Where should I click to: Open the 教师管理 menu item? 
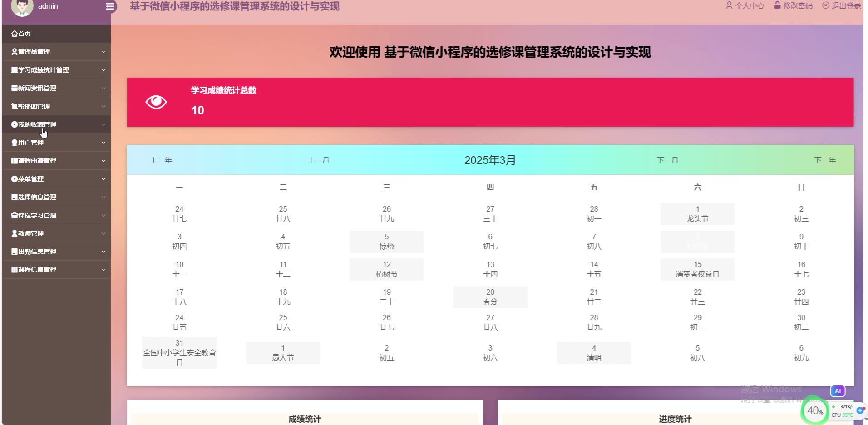[x=56, y=233]
